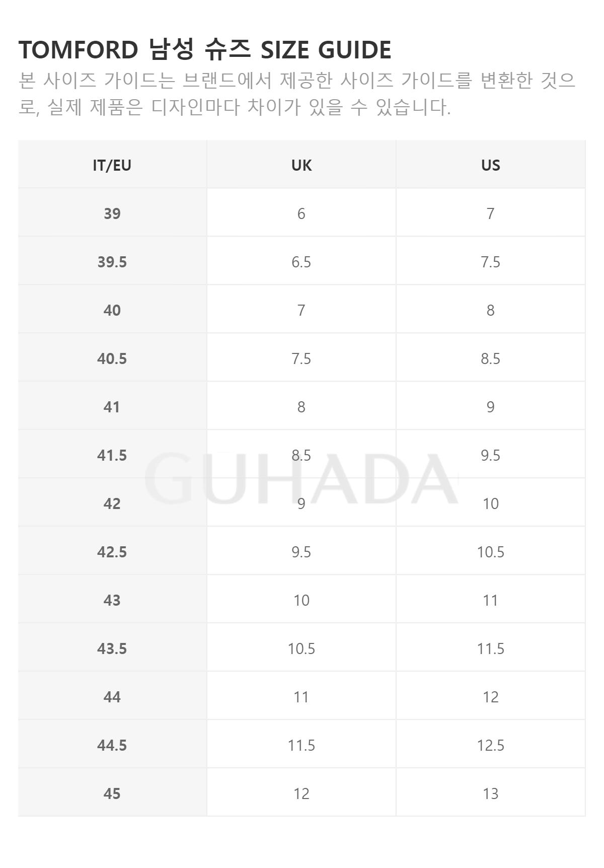Click the TOMFORD SIZE GUIDE title
Viewport: 604px width, 868px height.
(x=205, y=49)
